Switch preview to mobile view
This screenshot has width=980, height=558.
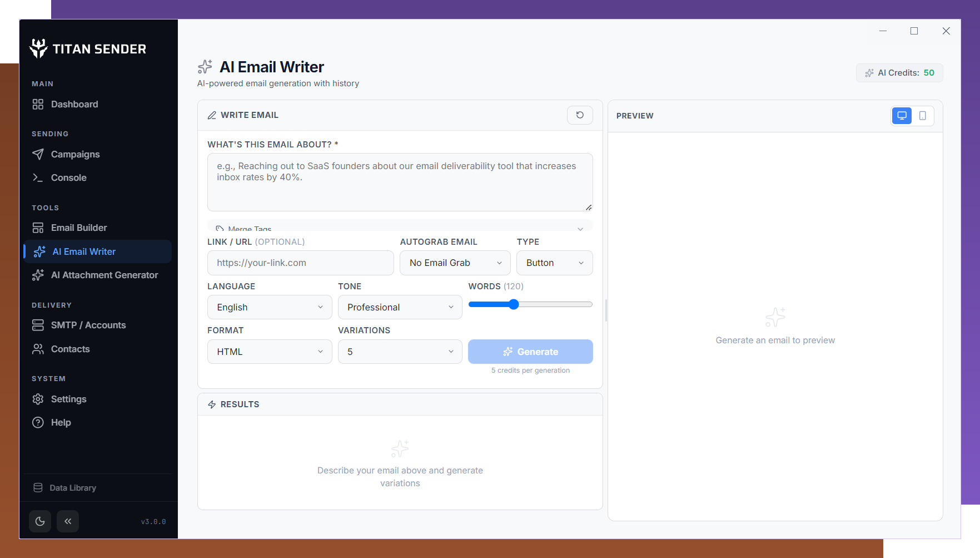(x=923, y=116)
